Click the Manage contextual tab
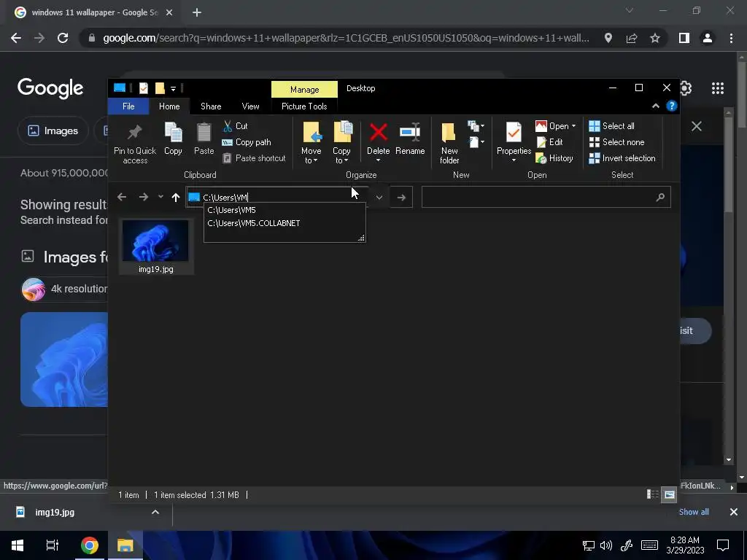Screen dimensions: 747x560 (304, 90)
